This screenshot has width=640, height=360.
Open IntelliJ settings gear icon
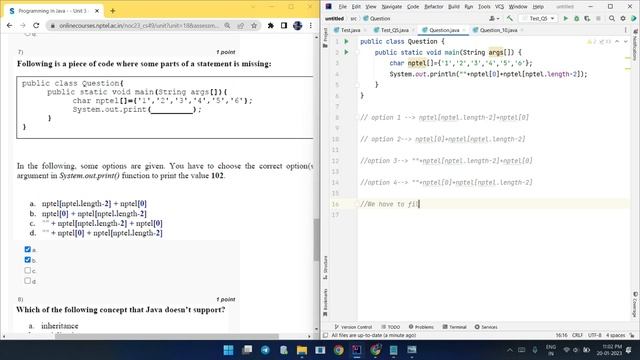pyautogui.click(x=623, y=18)
